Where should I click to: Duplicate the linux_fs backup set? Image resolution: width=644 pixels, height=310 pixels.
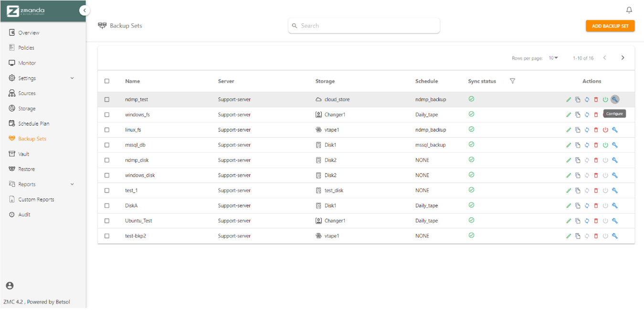578,130
